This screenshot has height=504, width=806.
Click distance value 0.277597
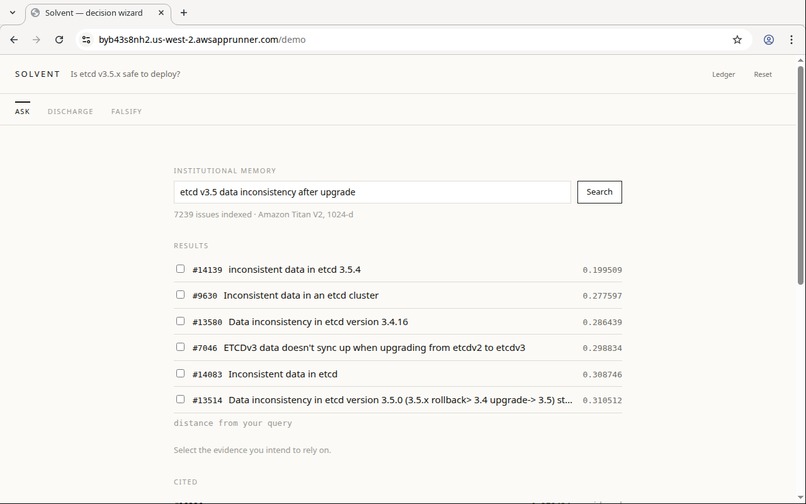602,296
